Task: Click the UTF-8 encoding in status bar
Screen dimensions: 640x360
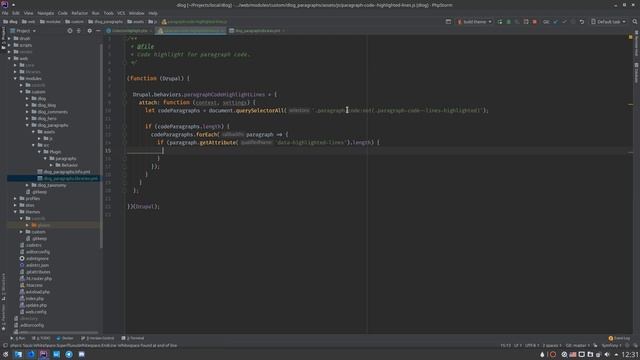Action: coord(532,346)
